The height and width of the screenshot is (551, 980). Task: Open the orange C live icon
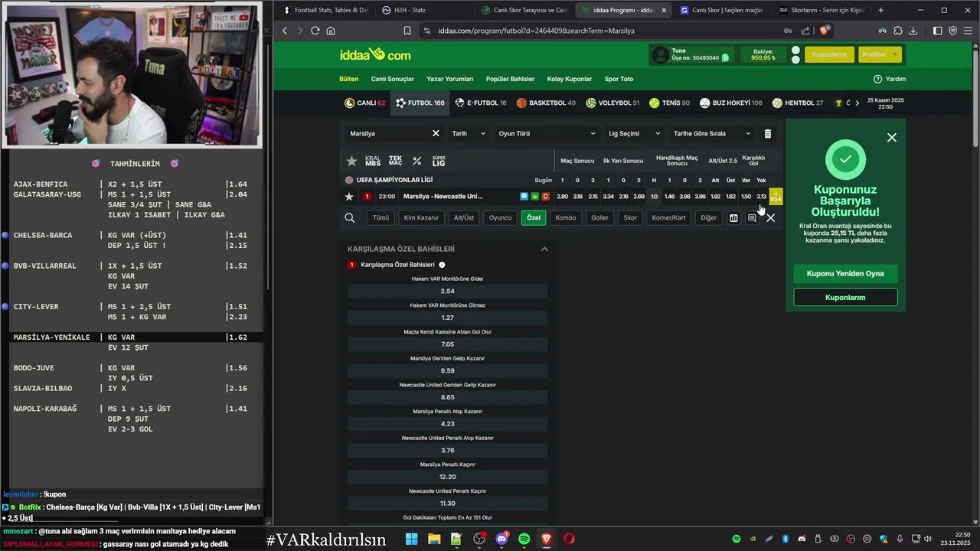(546, 197)
